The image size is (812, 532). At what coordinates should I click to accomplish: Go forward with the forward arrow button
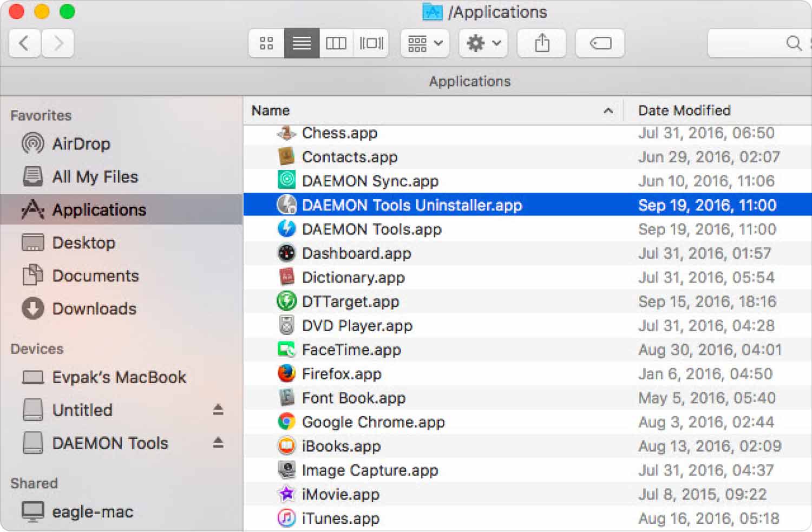(57, 43)
